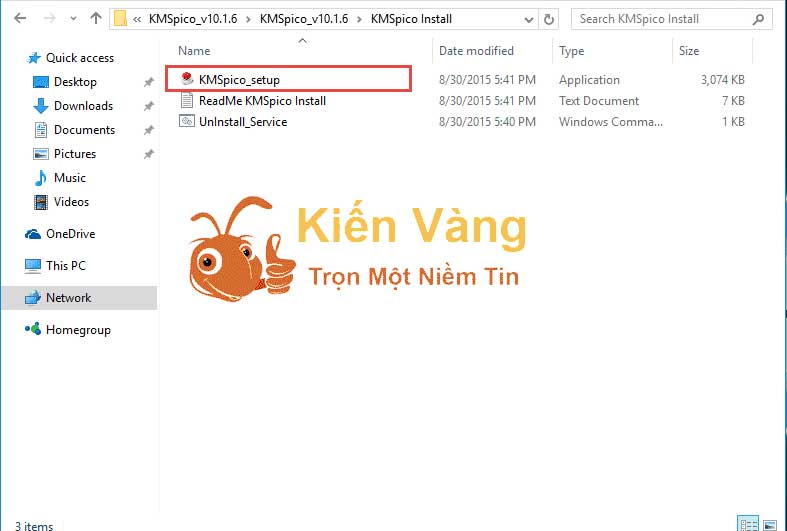This screenshot has width=787, height=531.
Task: Click the This PC monitor icon
Action: click(x=33, y=266)
